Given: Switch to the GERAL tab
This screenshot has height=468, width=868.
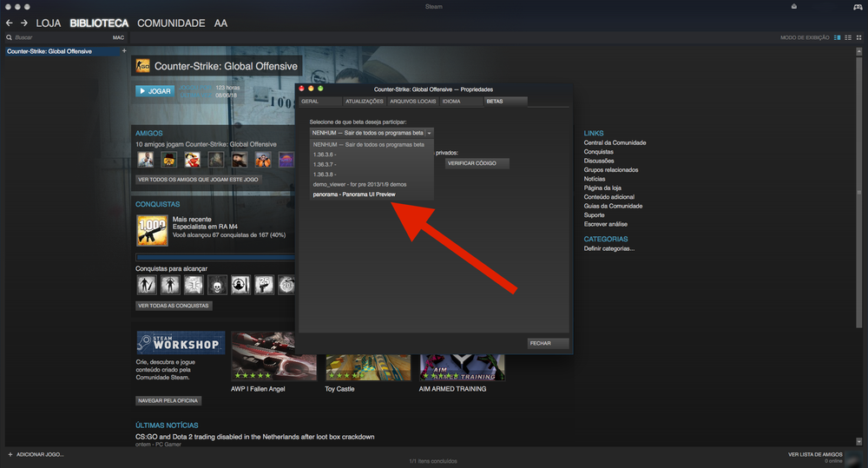Looking at the screenshot, I should [320, 102].
